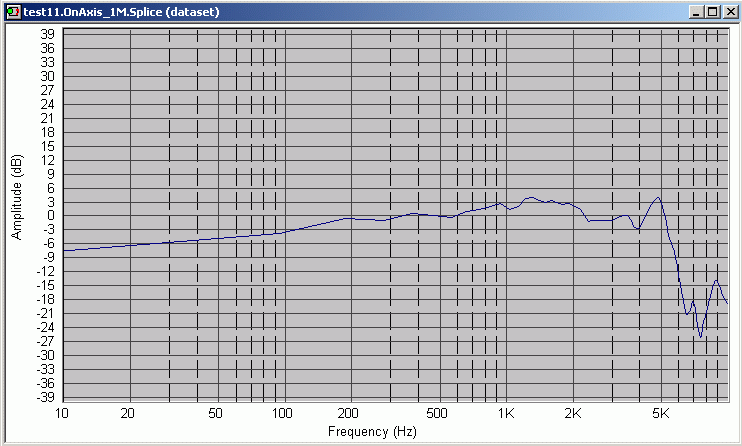Click the 20 frequency tick label
Image resolution: width=742 pixels, height=446 pixels.
127,413
